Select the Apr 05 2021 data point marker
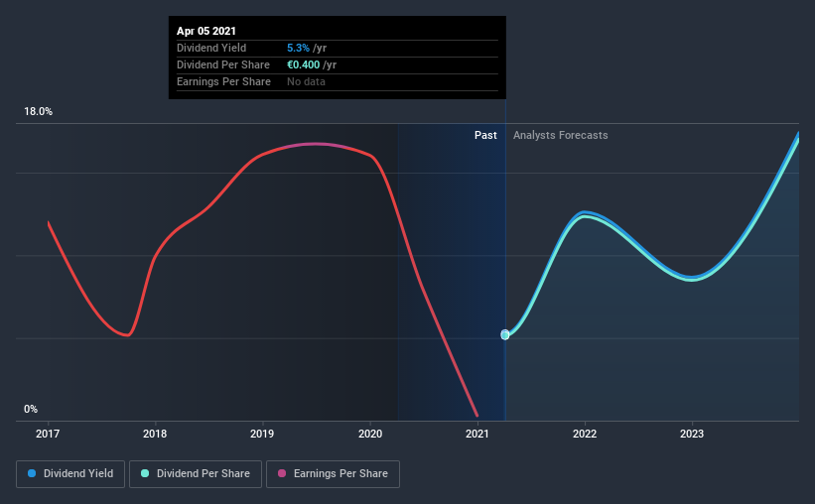The height and width of the screenshot is (504, 815). [505, 334]
